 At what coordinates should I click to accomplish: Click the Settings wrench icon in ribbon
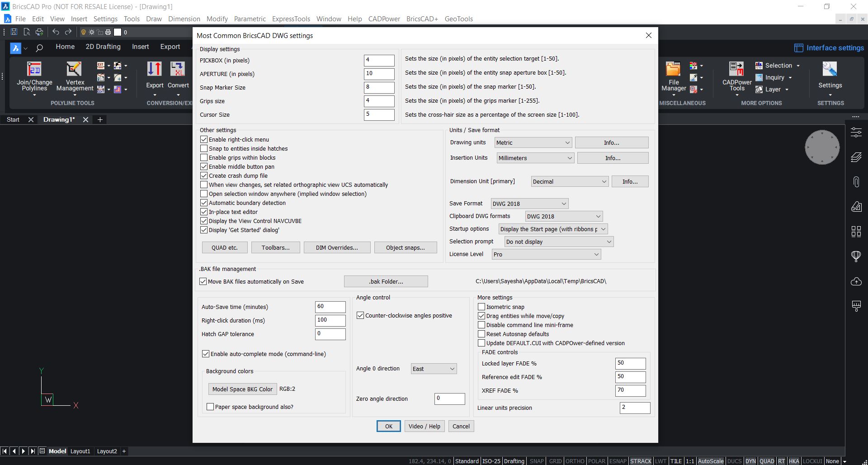pyautogui.click(x=830, y=69)
